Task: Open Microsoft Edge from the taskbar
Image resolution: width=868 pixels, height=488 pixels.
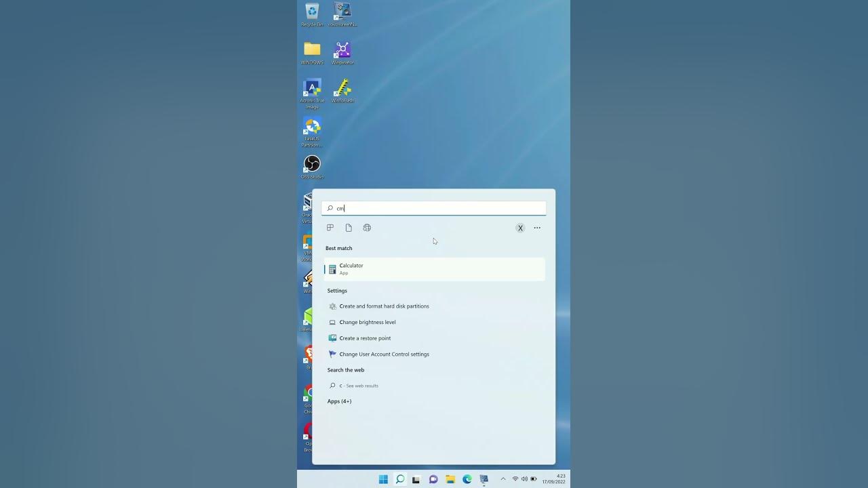Action: [467, 479]
